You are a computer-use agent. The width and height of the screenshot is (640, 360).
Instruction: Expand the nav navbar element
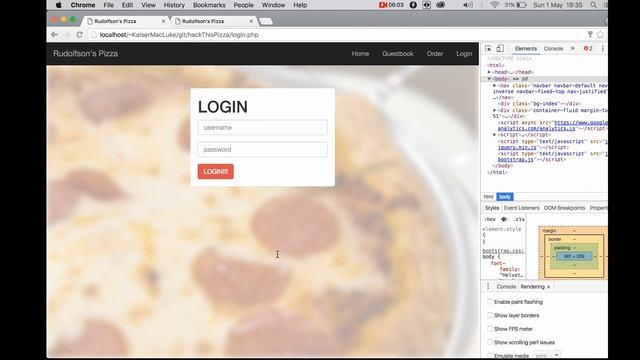pos(495,86)
